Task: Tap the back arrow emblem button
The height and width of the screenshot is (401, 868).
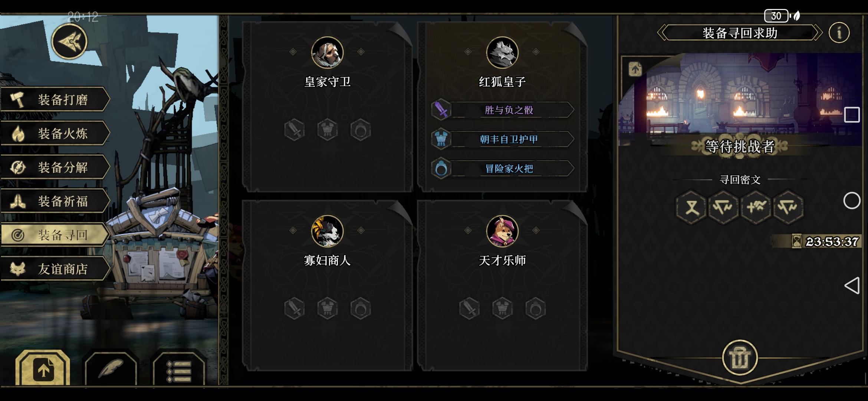Action: coord(69,42)
